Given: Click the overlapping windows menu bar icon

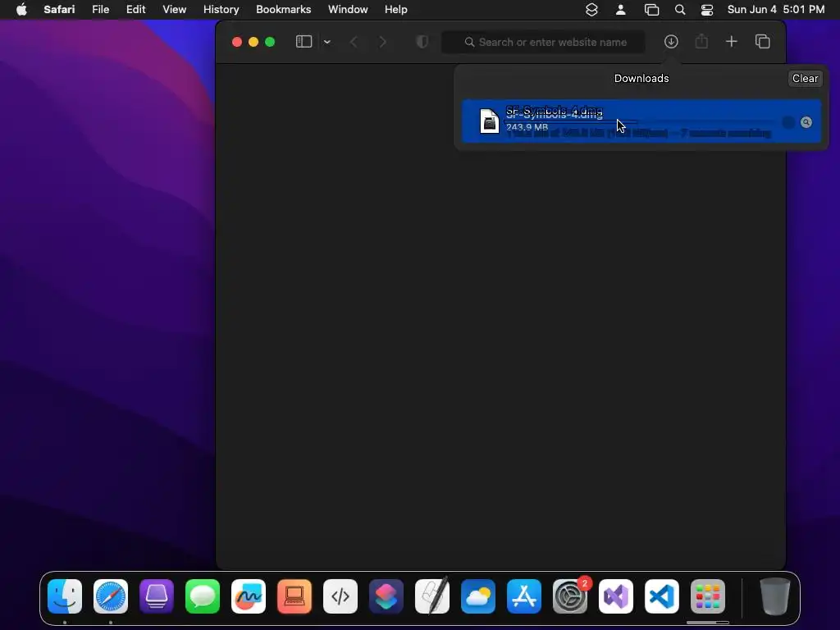Looking at the screenshot, I should coord(651,10).
